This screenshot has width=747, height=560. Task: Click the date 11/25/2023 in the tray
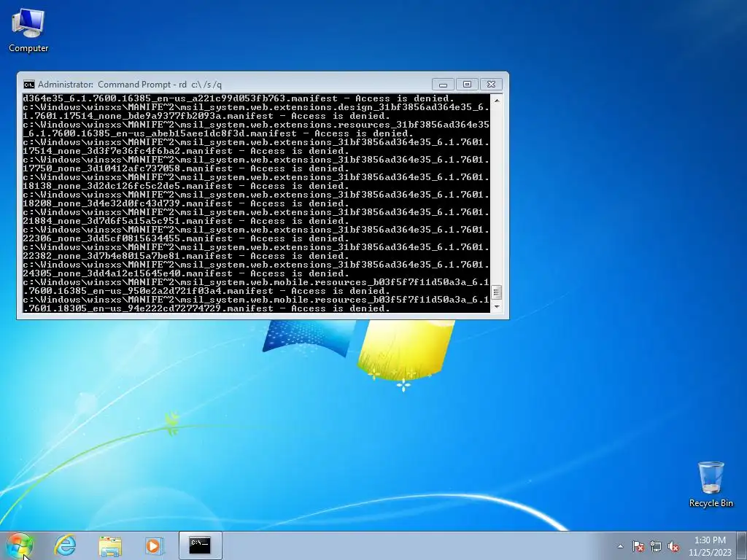tap(710, 553)
